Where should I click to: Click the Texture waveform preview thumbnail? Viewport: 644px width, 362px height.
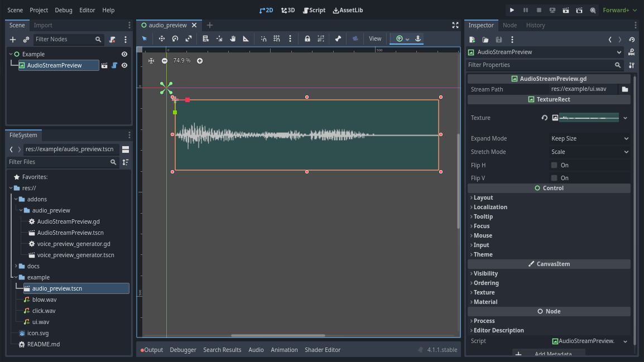(589, 118)
